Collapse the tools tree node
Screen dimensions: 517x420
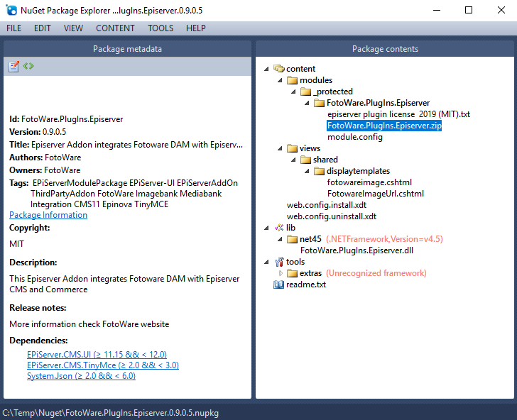[266, 262]
